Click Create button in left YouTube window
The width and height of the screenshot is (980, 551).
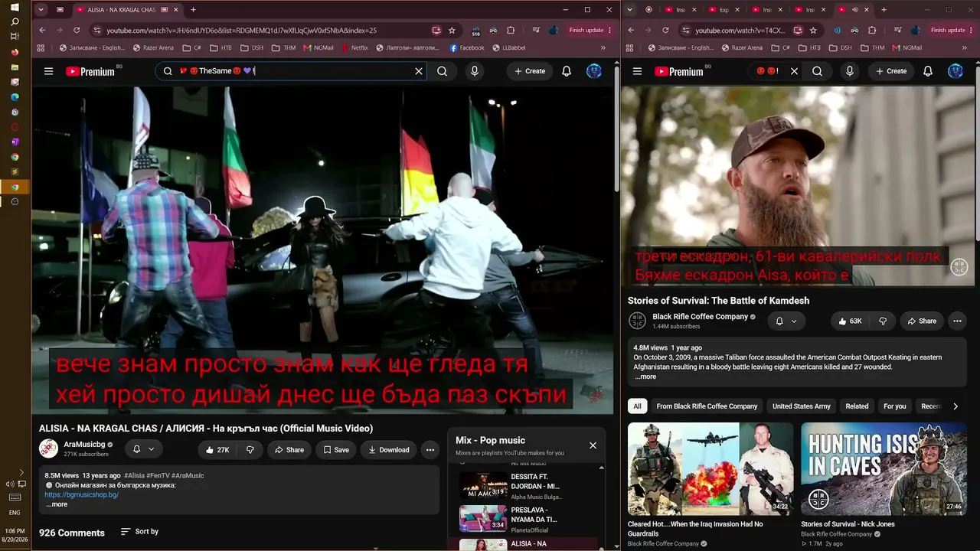pos(529,71)
